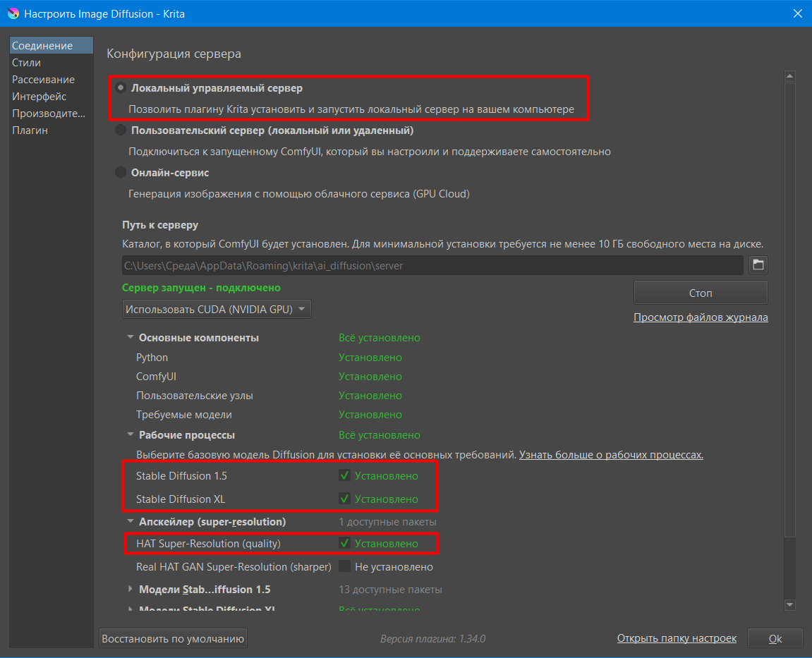This screenshot has width=812, height=658.
Task: Select the Пользовательский сервер radio option
Action: coord(121,130)
